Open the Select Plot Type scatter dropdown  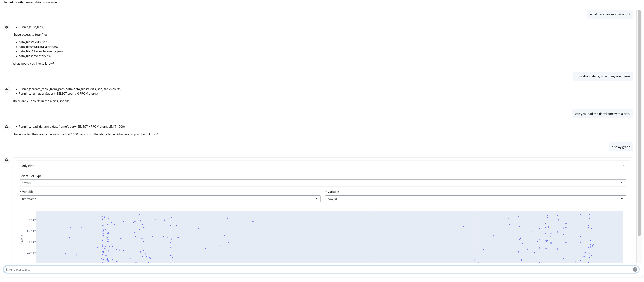click(323, 183)
